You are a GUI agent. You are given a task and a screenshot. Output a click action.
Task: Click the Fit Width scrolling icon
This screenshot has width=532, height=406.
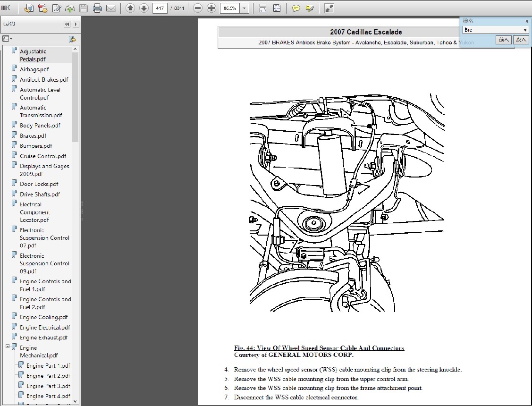coord(263,8)
